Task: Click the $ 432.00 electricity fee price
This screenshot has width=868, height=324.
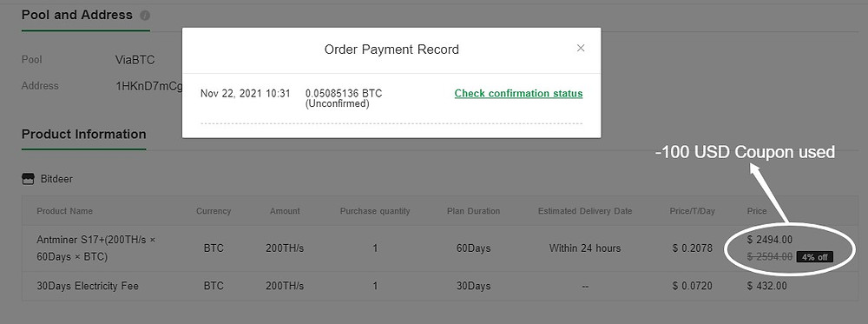Action: (x=766, y=287)
